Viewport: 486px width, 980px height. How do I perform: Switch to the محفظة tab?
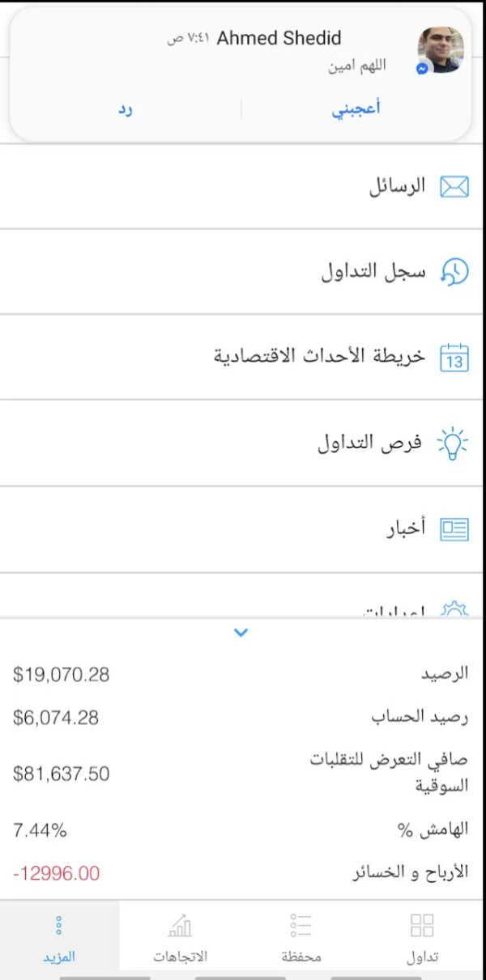(301, 937)
